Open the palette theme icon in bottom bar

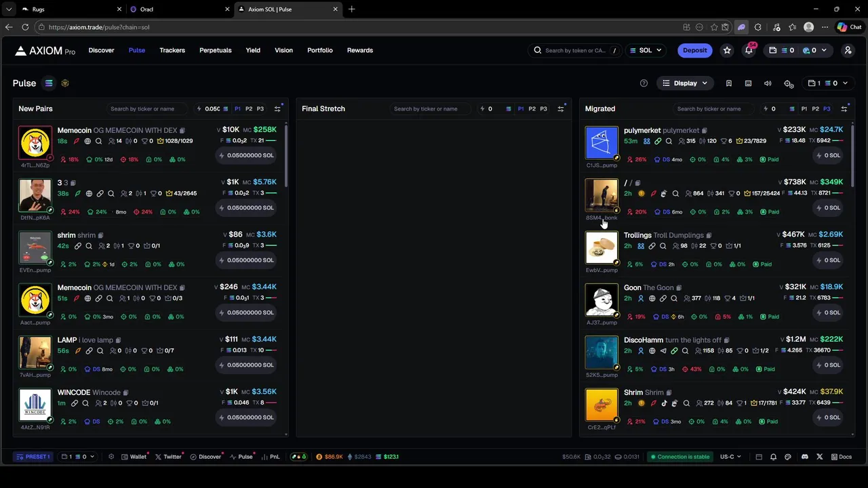click(788, 457)
